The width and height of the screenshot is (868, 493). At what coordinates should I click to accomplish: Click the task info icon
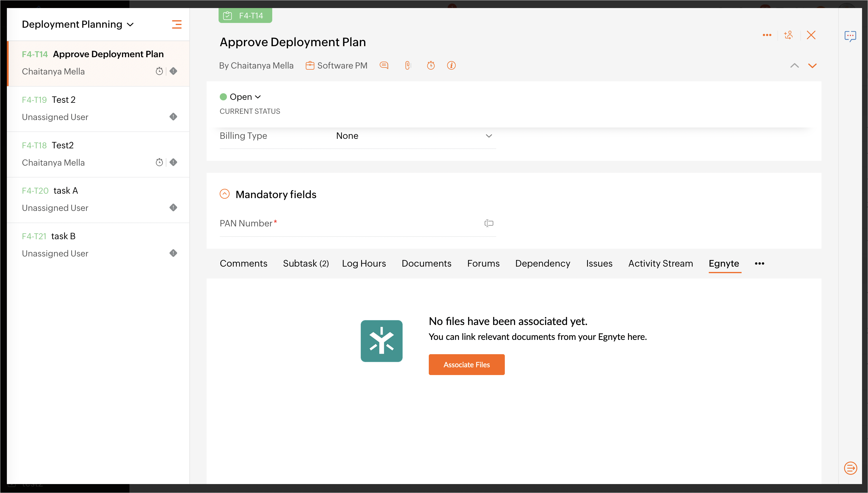point(451,65)
